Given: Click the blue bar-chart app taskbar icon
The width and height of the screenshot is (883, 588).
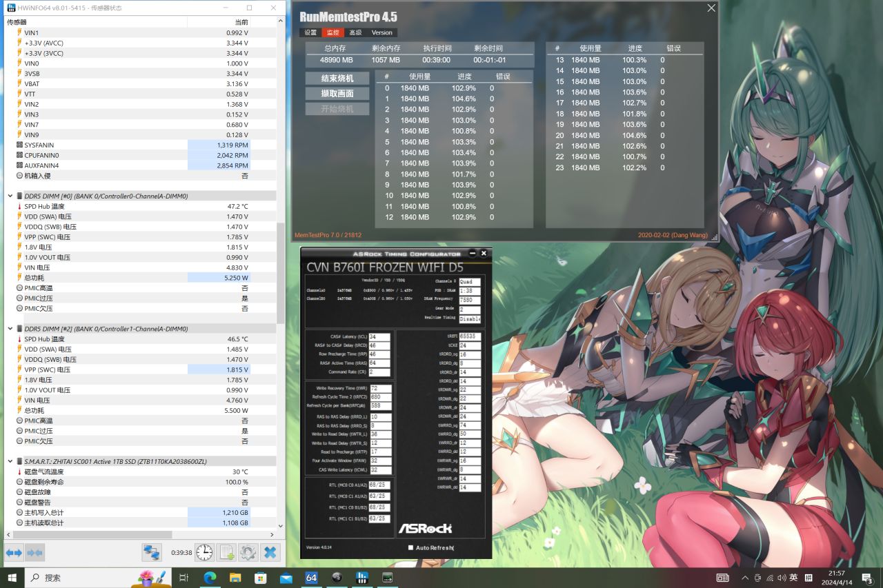Looking at the screenshot, I should click(361, 578).
